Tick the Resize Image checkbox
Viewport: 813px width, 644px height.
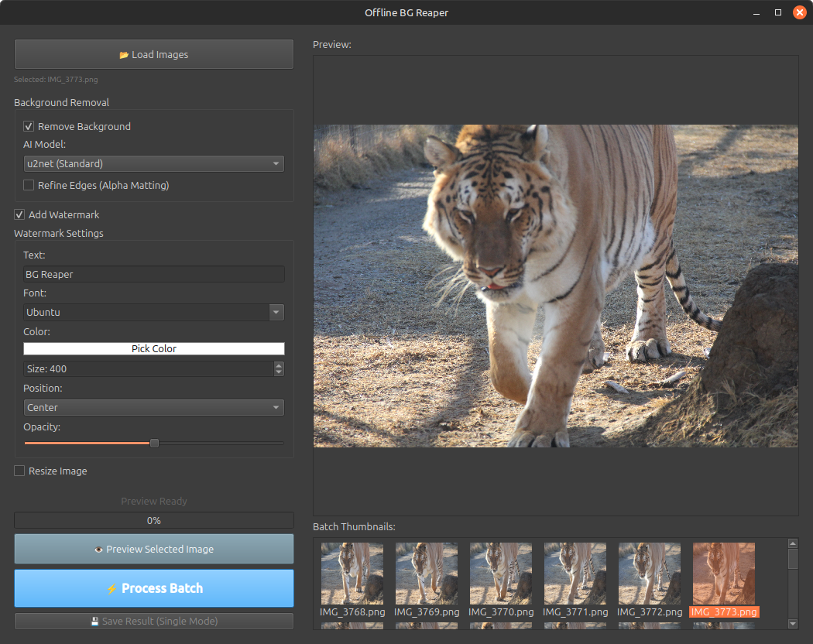click(19, 471)
